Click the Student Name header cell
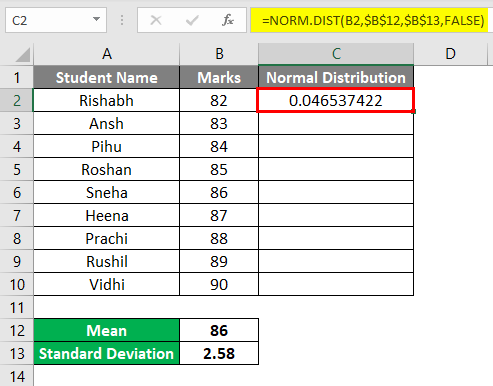The image size is (493, 386). pyautogui.click(x=107, y=77)
